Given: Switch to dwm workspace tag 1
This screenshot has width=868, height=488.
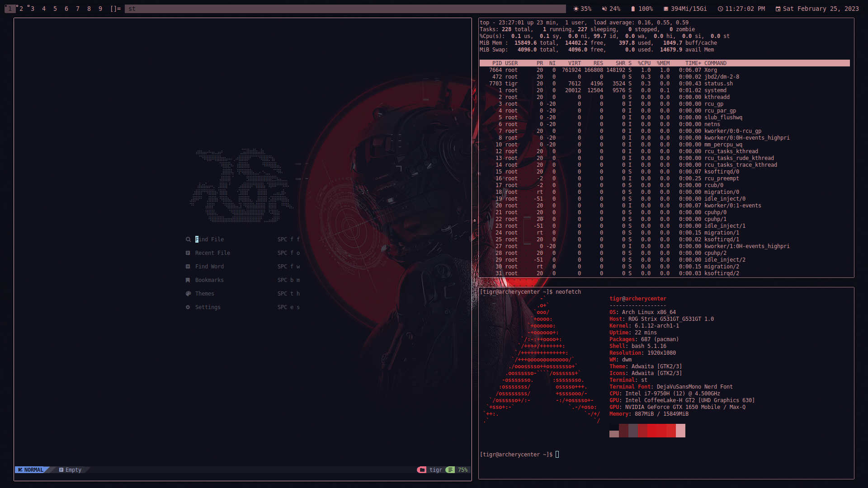Looking at the screenshot, I should point(10,9).
